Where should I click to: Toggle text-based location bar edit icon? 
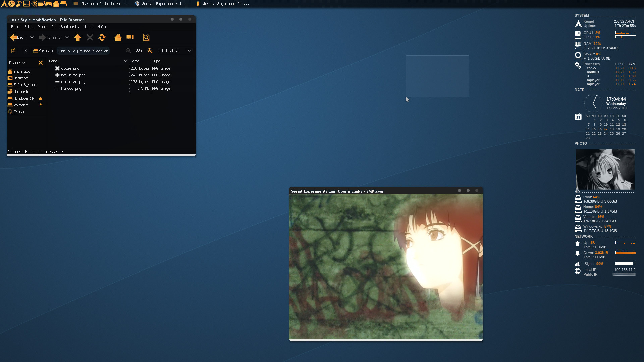pos(13,51)
